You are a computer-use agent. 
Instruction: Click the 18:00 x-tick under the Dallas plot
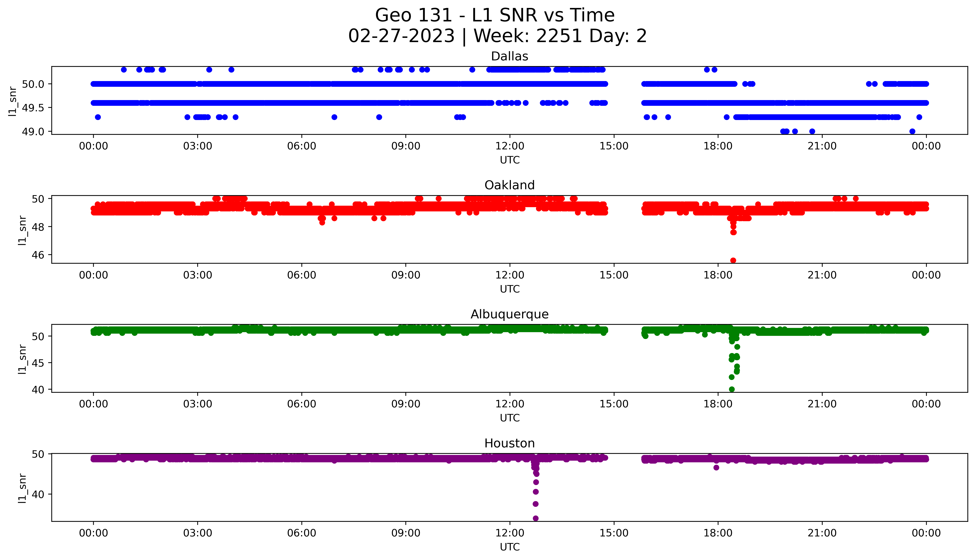[x=718, y=146]
